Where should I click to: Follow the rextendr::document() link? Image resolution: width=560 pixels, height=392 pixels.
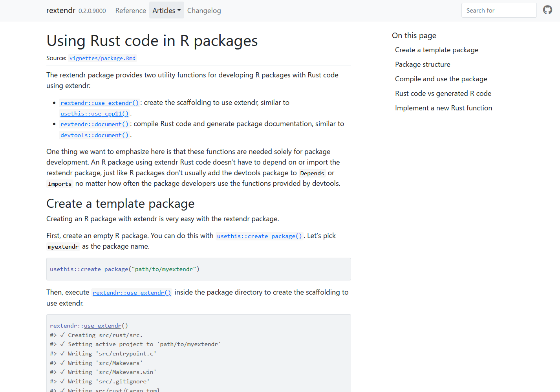point(94,124)
